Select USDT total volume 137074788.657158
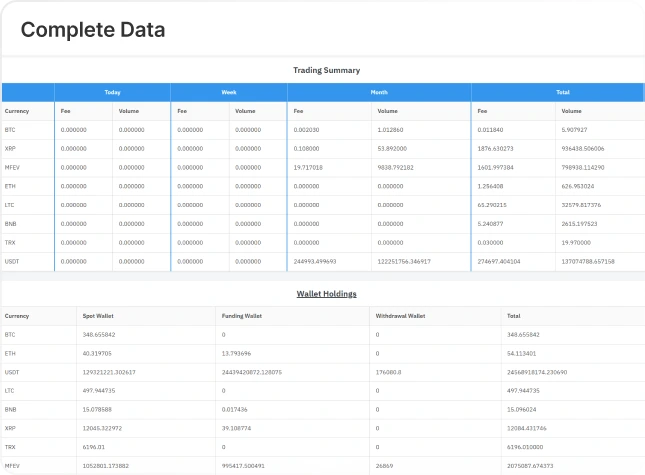Image resolution: width=645 pixels, height=475 pixels. (x=588, y=262)
